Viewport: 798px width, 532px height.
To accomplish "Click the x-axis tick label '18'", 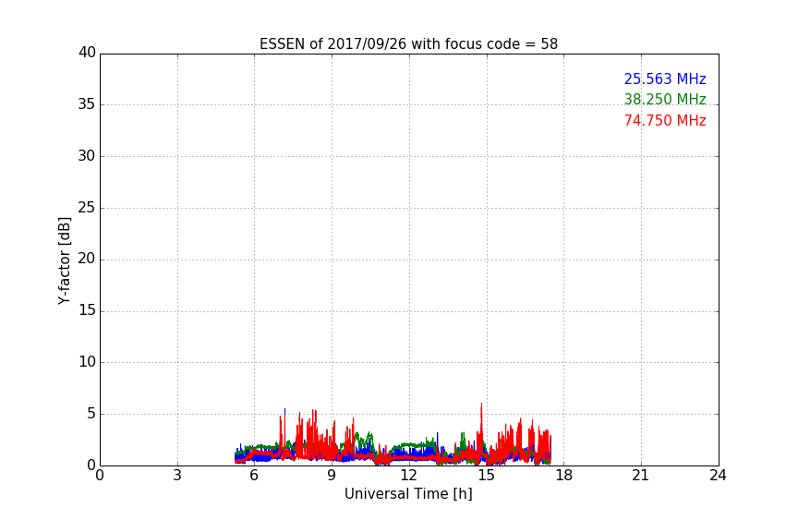I will point(564,476).
